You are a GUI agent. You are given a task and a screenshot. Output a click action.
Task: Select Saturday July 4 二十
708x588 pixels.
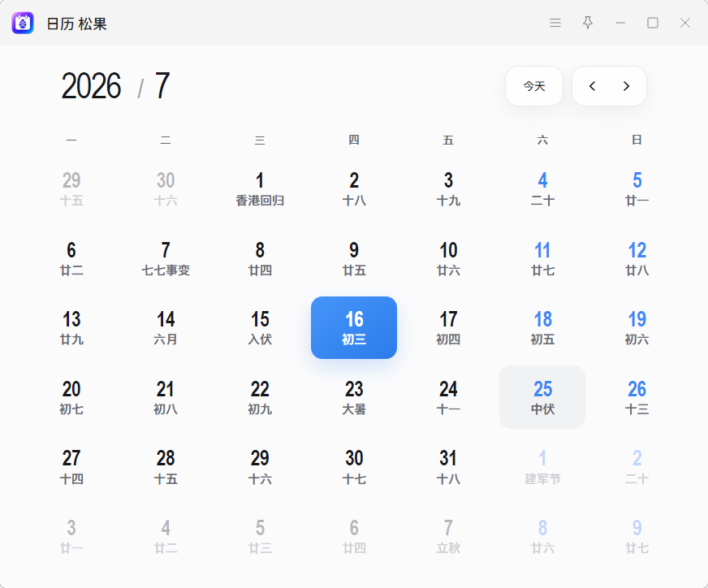pyautogui.click(x=542, y=188)
